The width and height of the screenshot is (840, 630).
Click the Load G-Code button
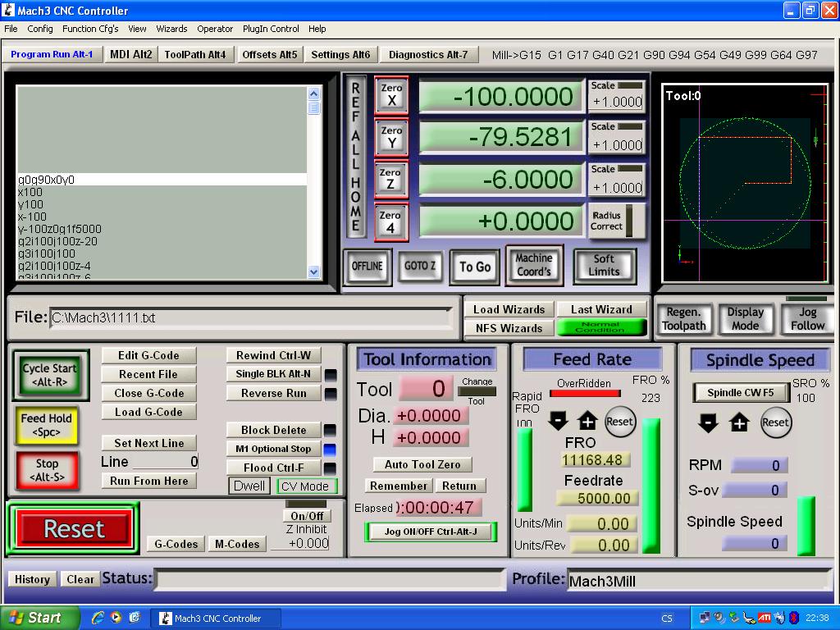click(x=148, y=412)
